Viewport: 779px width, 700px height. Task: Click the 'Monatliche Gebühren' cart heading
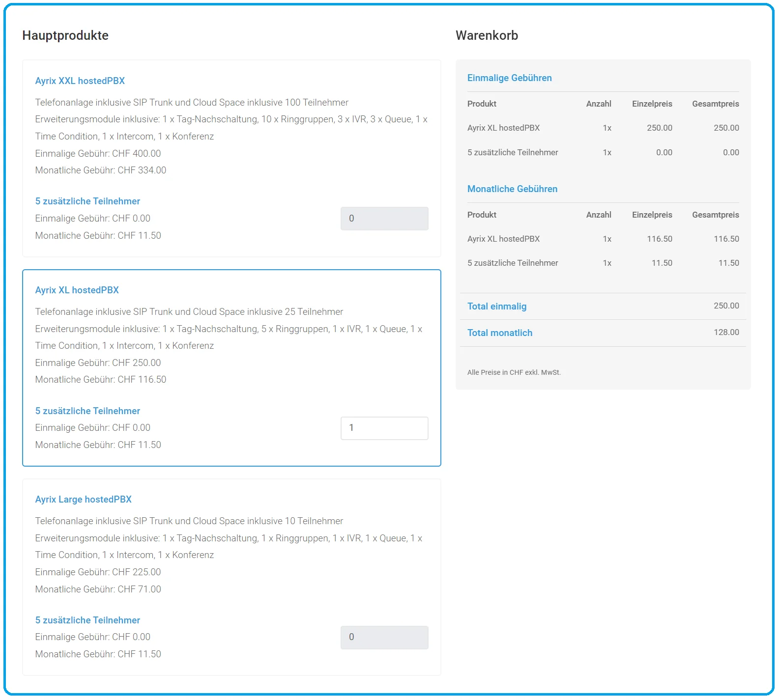pyautogui.click(x=512, y=189)
